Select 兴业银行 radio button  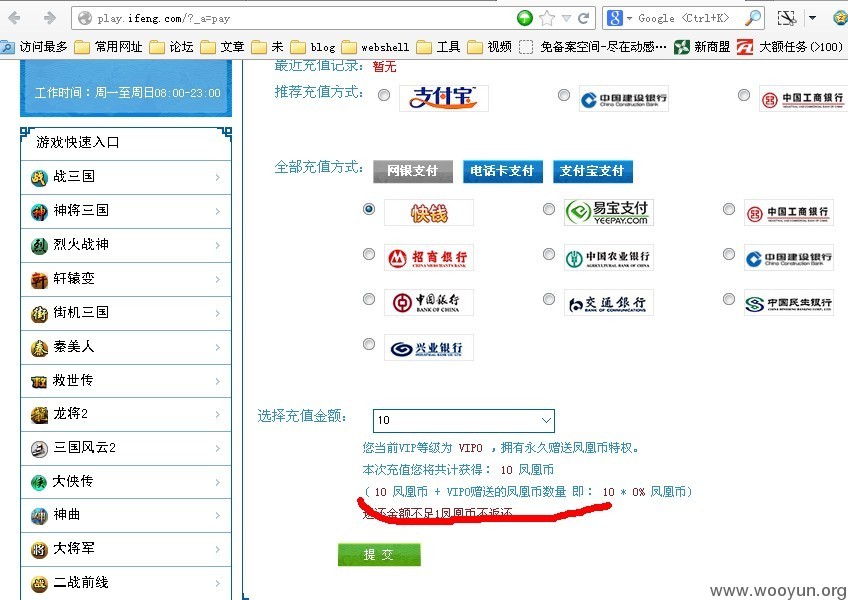click(369, 344)
